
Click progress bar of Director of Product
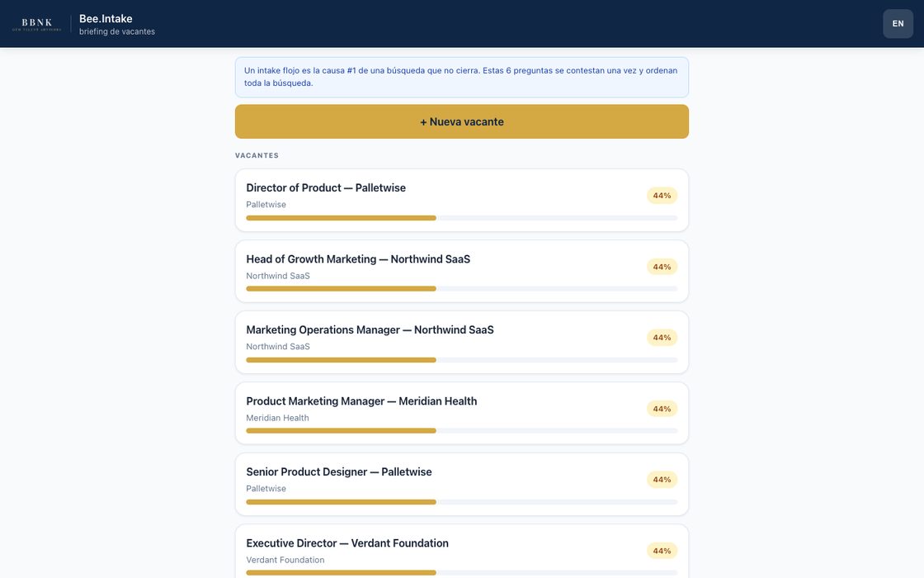click(461, 218)
